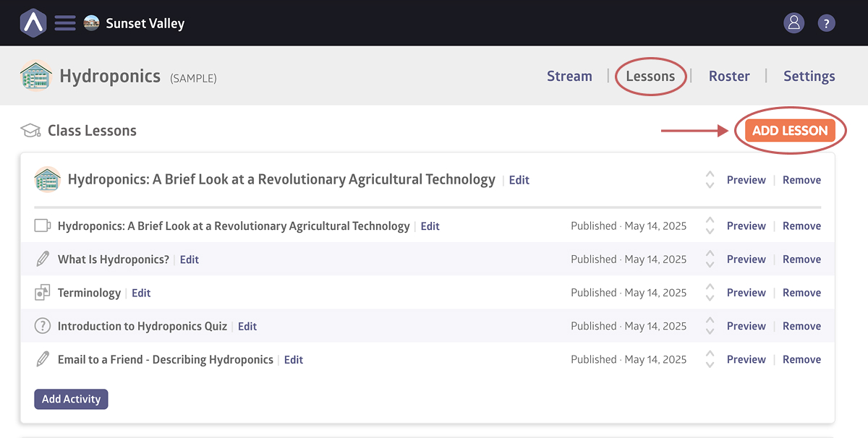Open the hamburger menu
868x438 pixels.
click(x=65, y=23)
